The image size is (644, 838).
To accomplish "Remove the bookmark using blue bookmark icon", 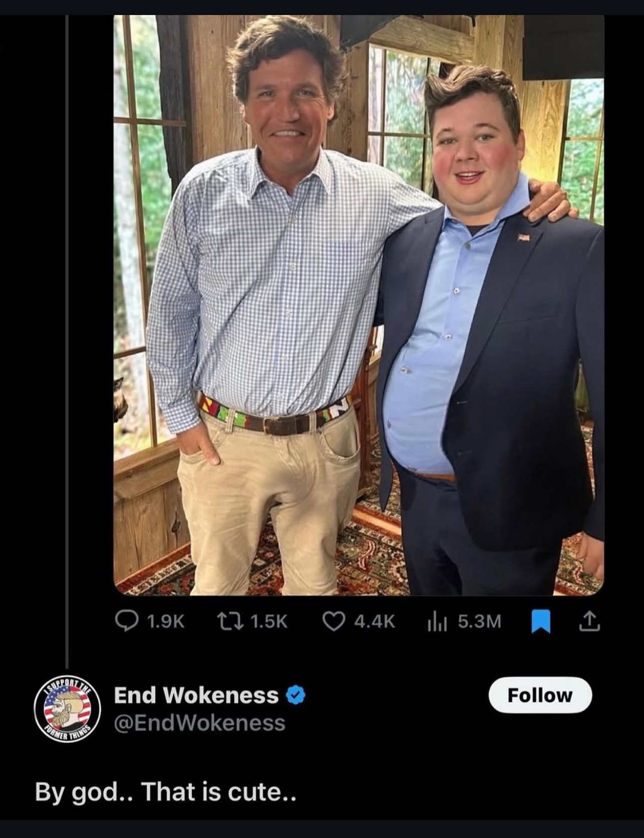I will pos(539,622).
